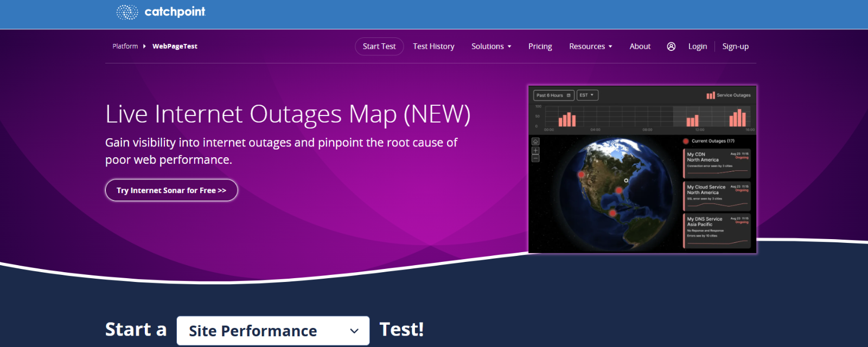Click the Service Outages bar chart icon

pyautogui.click(x=711, y=95)
